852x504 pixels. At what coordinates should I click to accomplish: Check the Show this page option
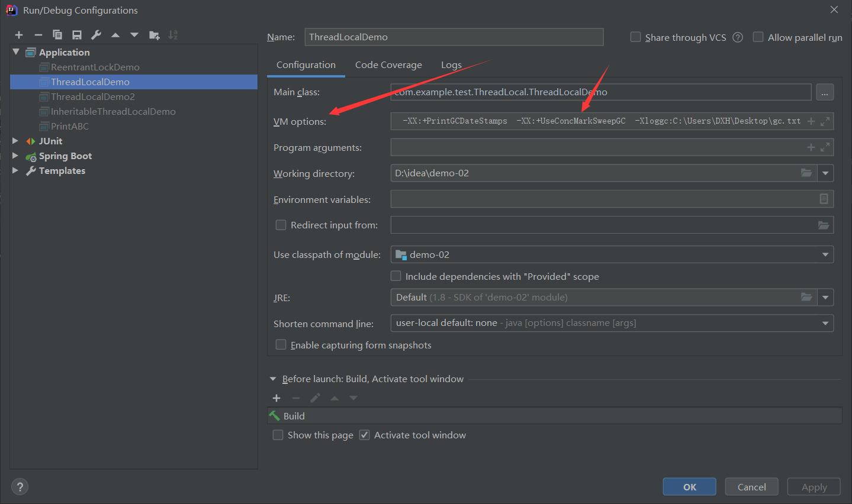click(x=278, y=435)
